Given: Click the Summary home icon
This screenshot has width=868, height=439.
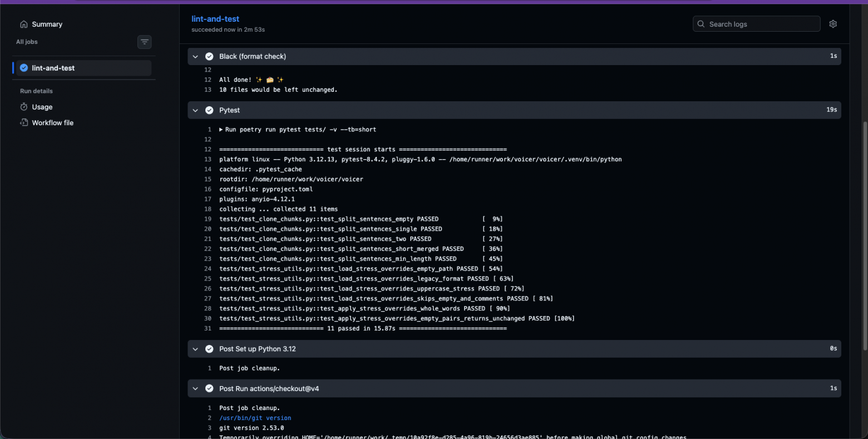Looking at the screenshot, I should click(x=24, y=24).
